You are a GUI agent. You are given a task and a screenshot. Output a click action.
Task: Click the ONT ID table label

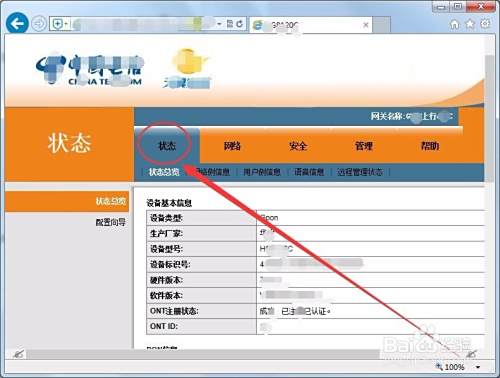[x=164, y=326]
